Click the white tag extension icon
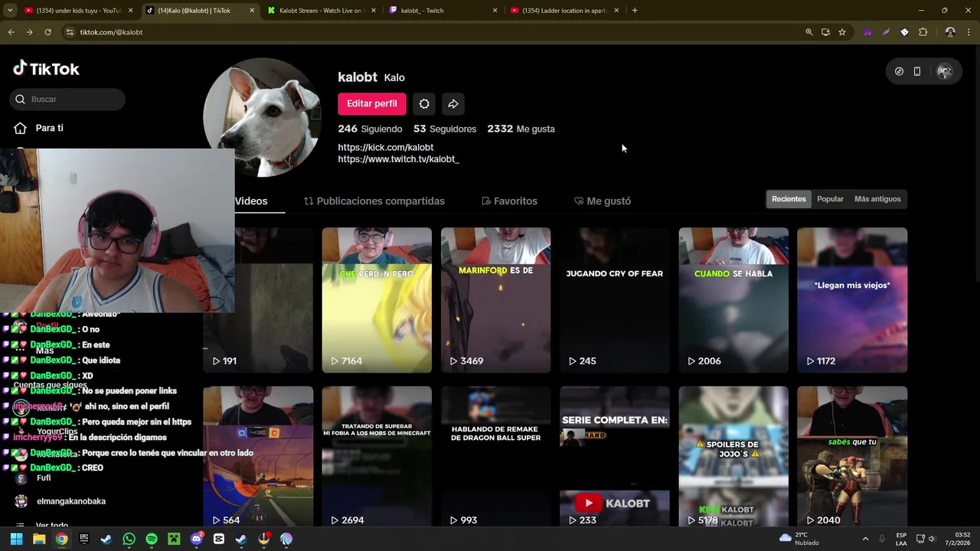Screen dimensions: 980x551 click(904, 32)
